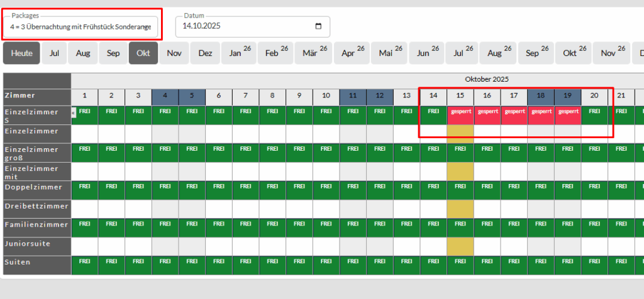The height and width of the screenshot is (299, 644).
Task: Select the Einzelzimmer groß row label
Action: coord(36,153)
